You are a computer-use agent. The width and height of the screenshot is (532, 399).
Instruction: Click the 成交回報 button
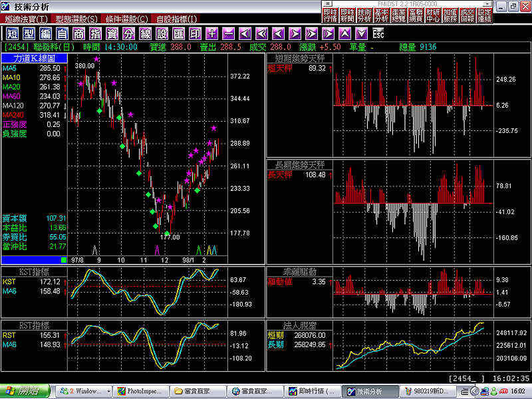point(467,15)
